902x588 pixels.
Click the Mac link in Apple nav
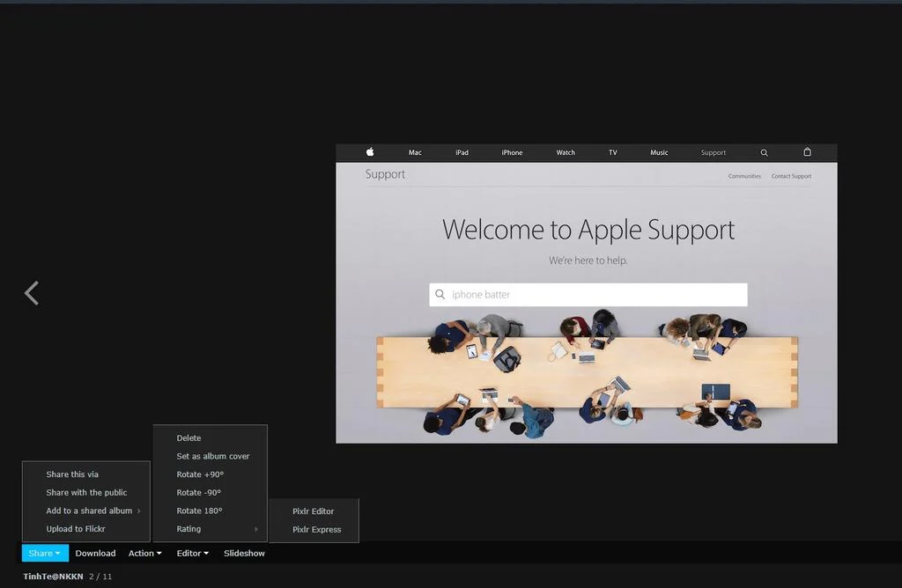click(415, 152)
